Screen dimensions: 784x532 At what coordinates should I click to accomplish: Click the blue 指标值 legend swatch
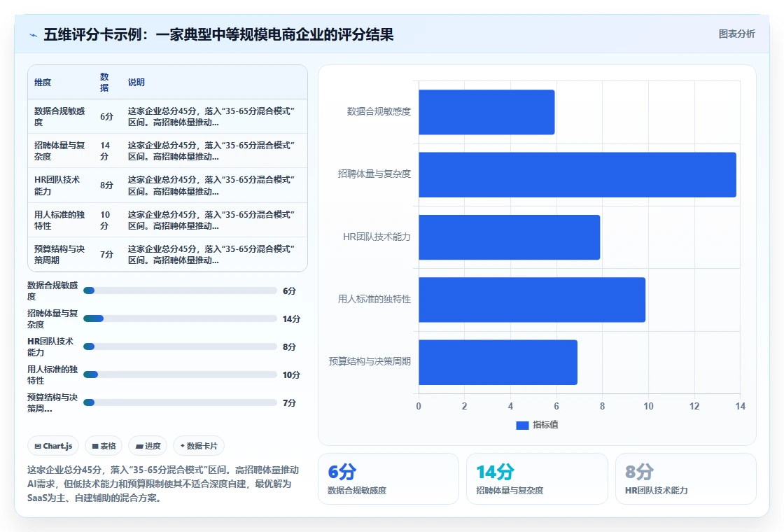pyautogui.click(x=522, y=426)
